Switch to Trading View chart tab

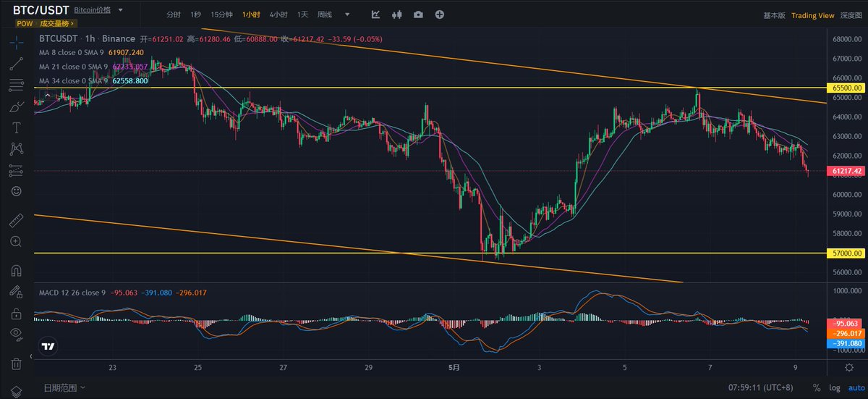(x=813, y=15)
